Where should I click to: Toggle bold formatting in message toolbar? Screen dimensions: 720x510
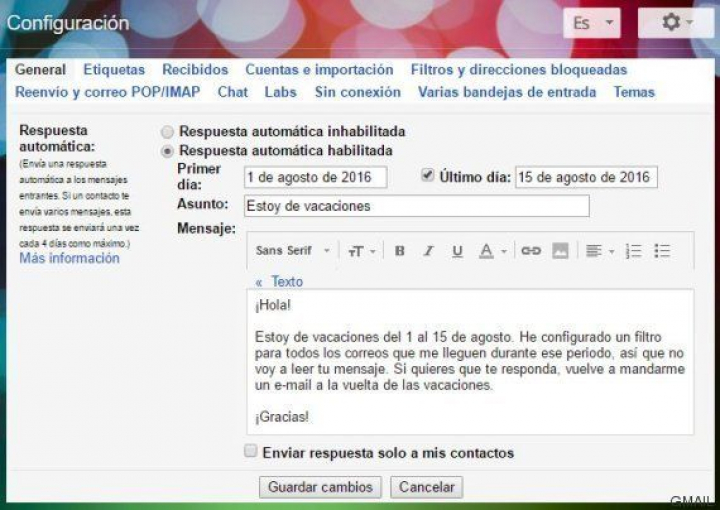[399, 251]
